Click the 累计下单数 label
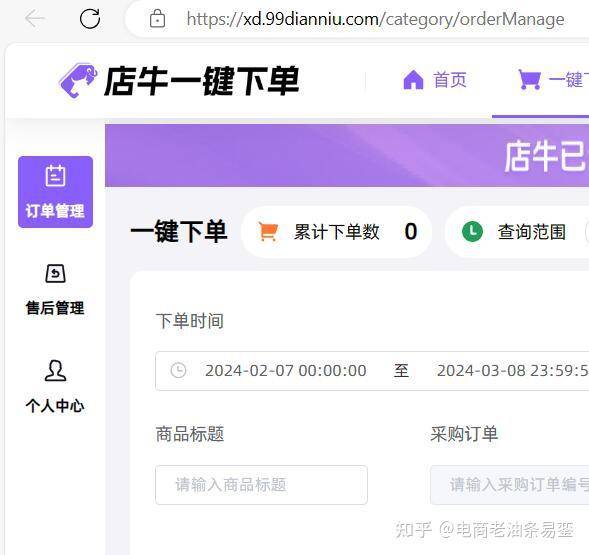Viewport: 589px width, 555px height. click(x=337, y=232)
